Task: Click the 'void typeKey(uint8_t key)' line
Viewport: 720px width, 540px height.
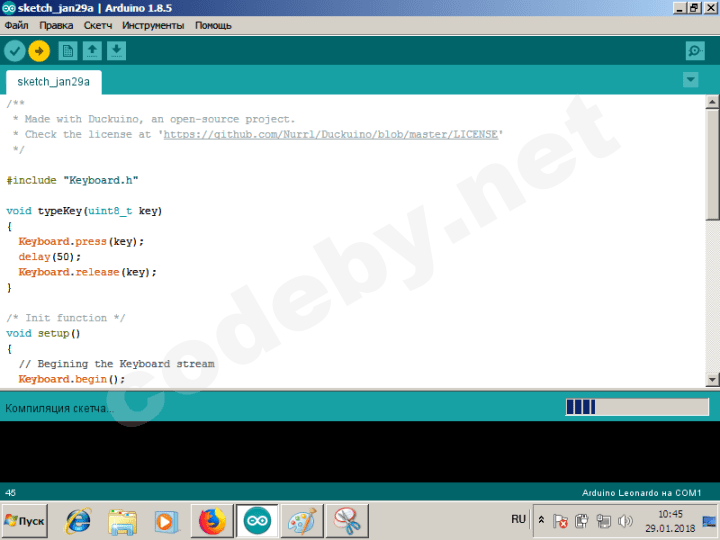Action: coord(84,211)
